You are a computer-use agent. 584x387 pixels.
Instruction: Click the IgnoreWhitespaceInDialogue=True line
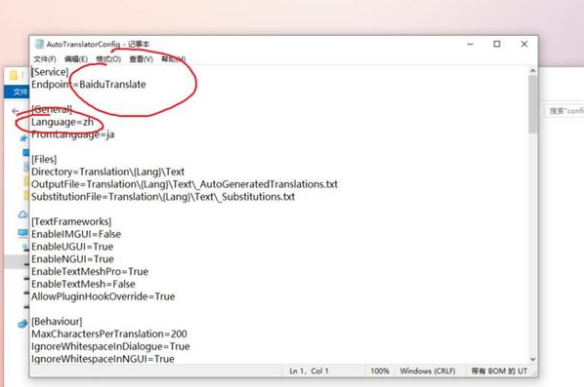[x=111, y=346]
